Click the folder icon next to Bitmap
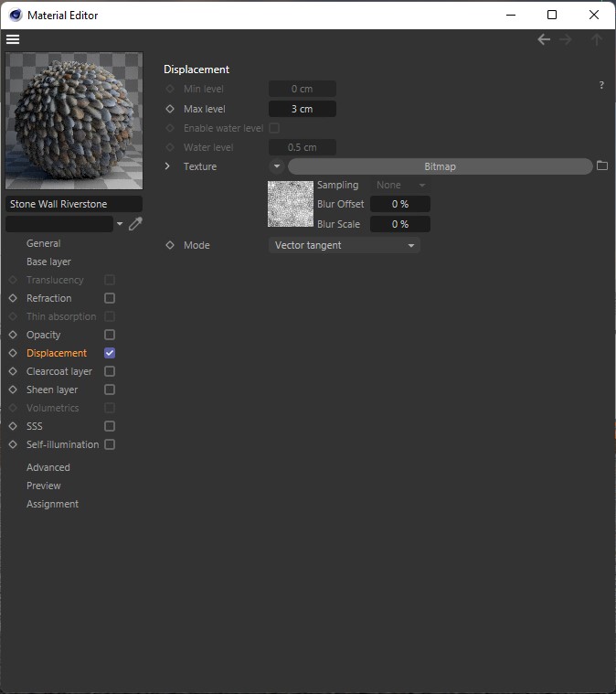Image resolution: width=616 pixels, height=694 pixels. 602,166
